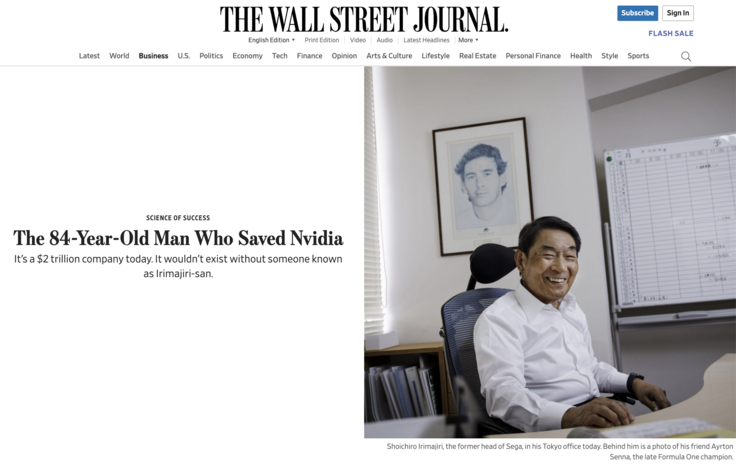Screen dimensions: 736x467
Task: Open the search magnifier icon
Action: (x=686, y=56)
